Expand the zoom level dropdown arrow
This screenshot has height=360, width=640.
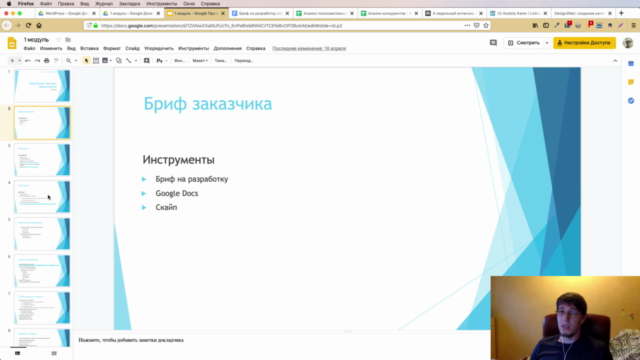tap(76, 60)
